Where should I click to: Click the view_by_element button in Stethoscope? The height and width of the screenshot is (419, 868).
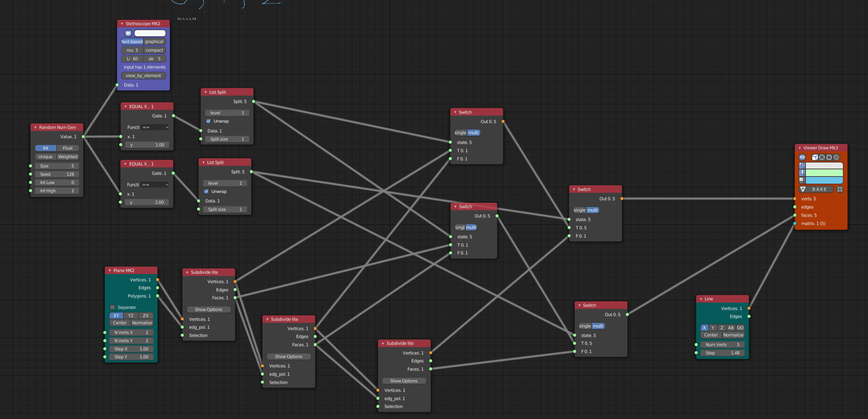click(143, 76)
